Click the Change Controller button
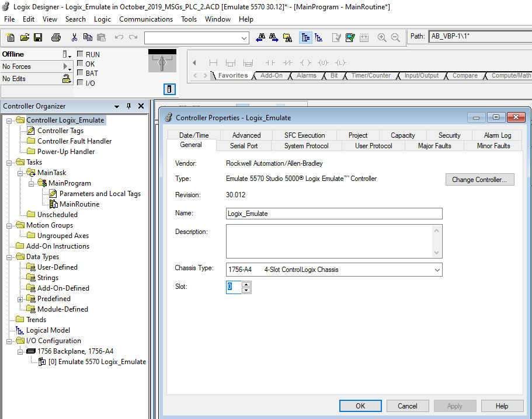532x419 pixels. [x=480, y=180]
